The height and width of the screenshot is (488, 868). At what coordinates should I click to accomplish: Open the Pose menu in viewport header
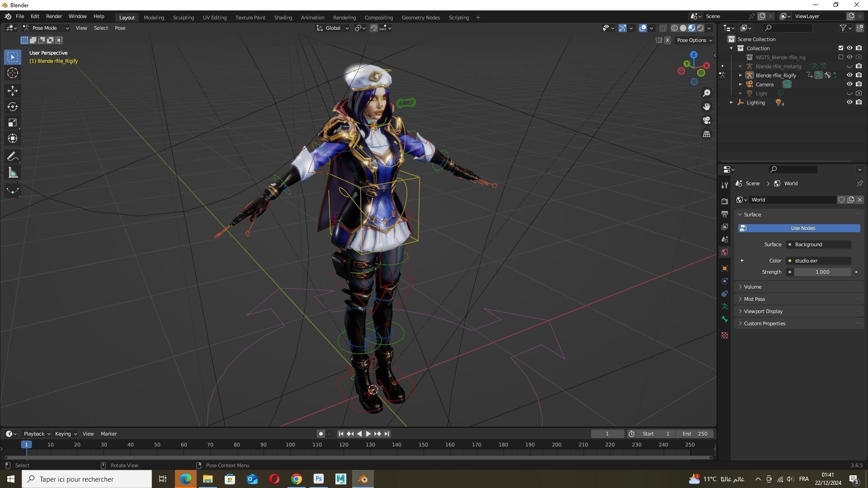pyautogui.click(x=120, y=28)
